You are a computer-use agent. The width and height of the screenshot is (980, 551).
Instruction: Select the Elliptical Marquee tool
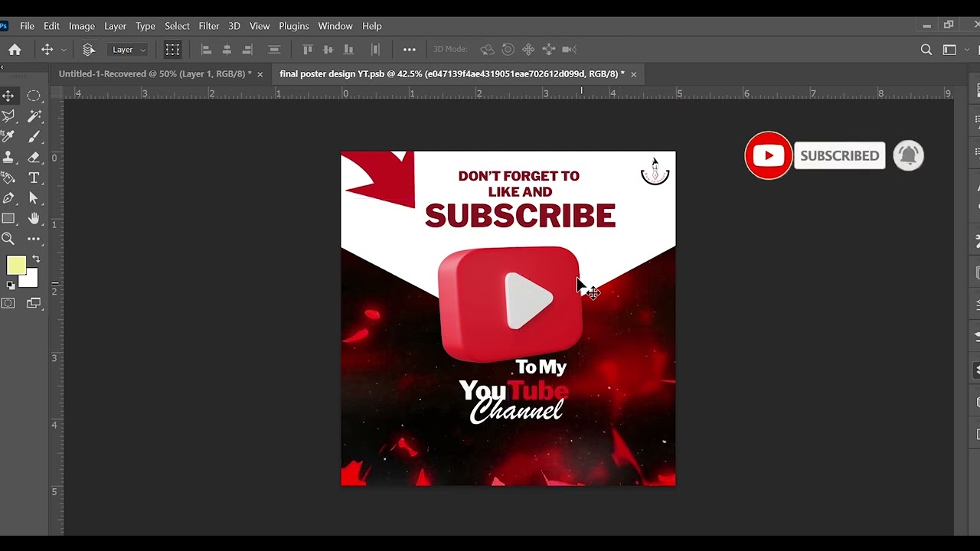pos(34,96)
